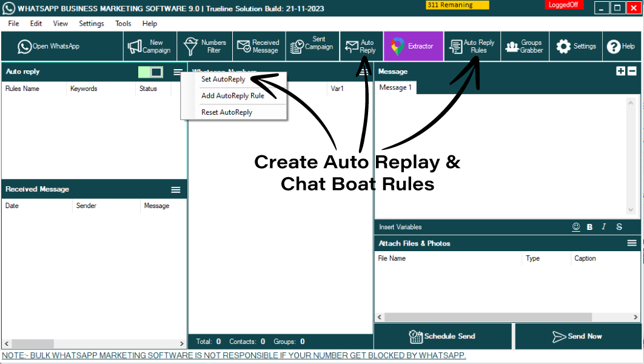Open the Tools menu
644x364 pixels.
[x=123, y=24]
